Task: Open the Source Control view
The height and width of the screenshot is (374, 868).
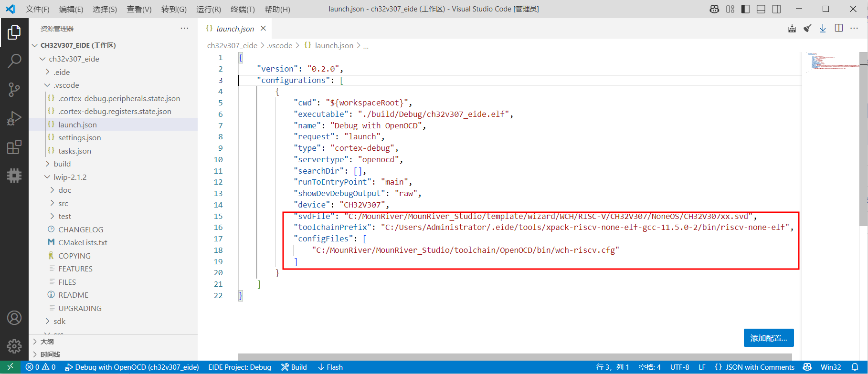Action: (14, 90)
